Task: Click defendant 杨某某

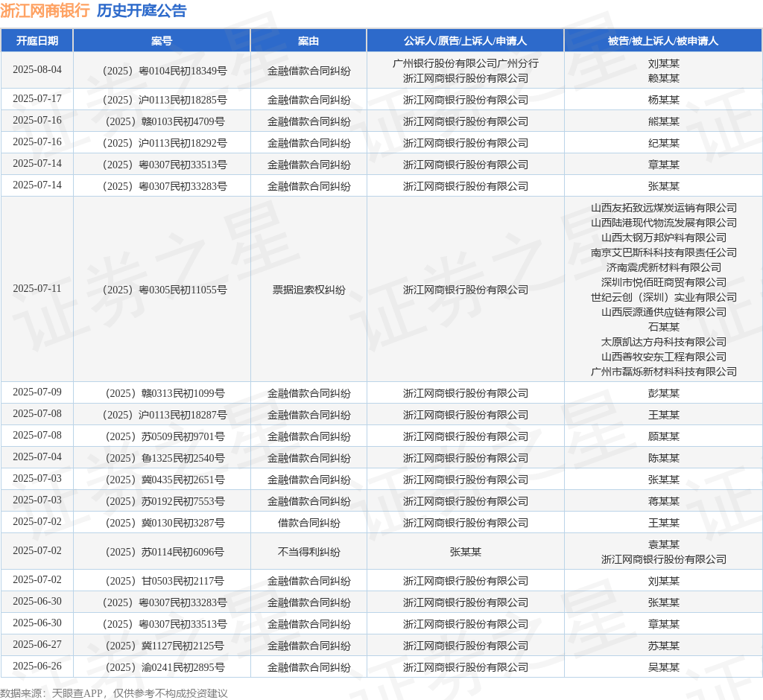Action: 663,100
